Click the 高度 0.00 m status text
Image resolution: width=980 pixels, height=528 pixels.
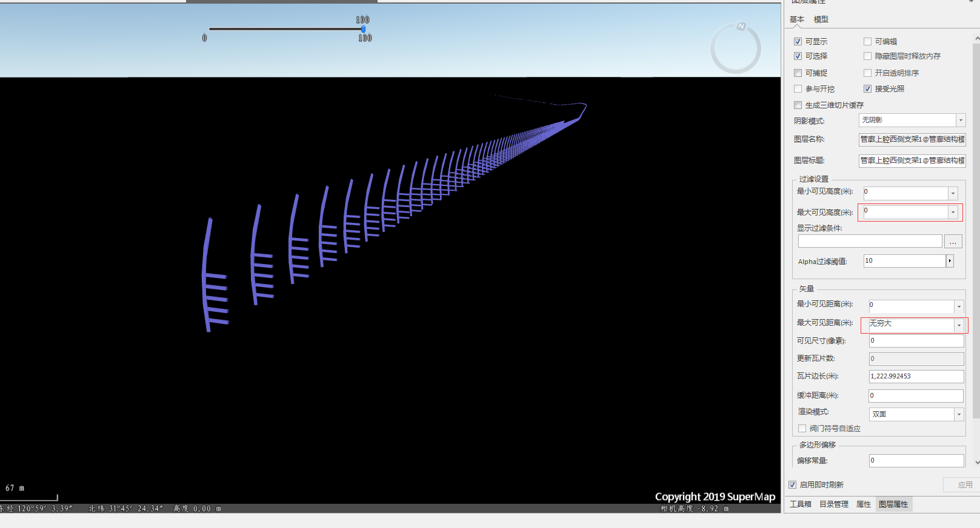197,509
